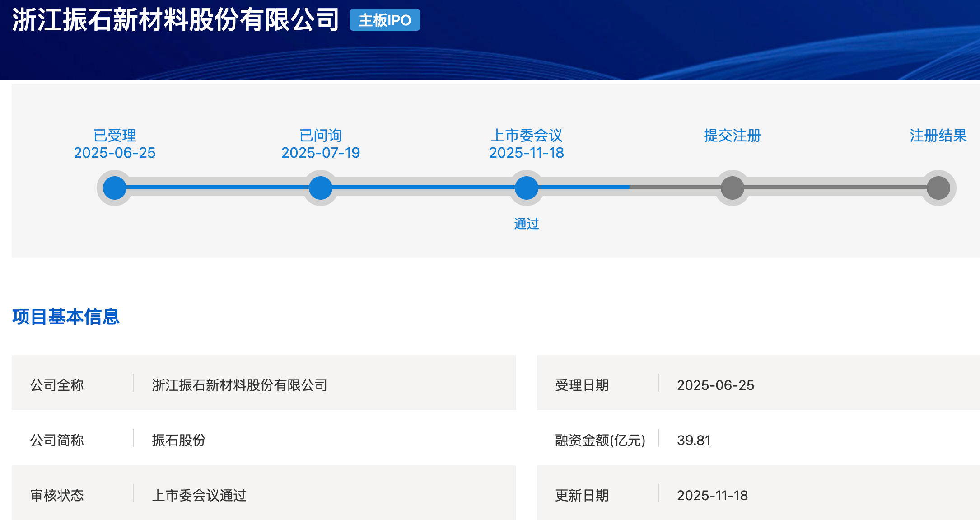Click the 上市委会议 stage label
Screen dimensions: 980x525
pos(527,135)
